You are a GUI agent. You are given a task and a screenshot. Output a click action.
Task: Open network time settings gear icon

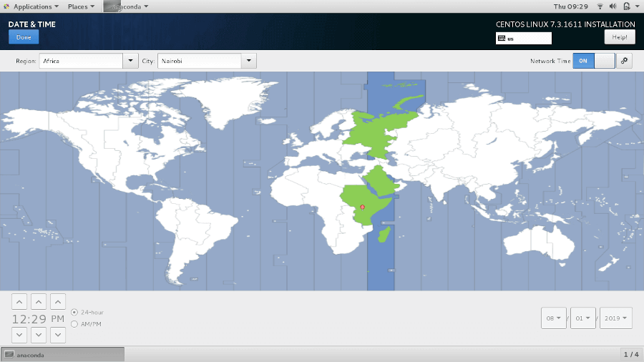624,61
